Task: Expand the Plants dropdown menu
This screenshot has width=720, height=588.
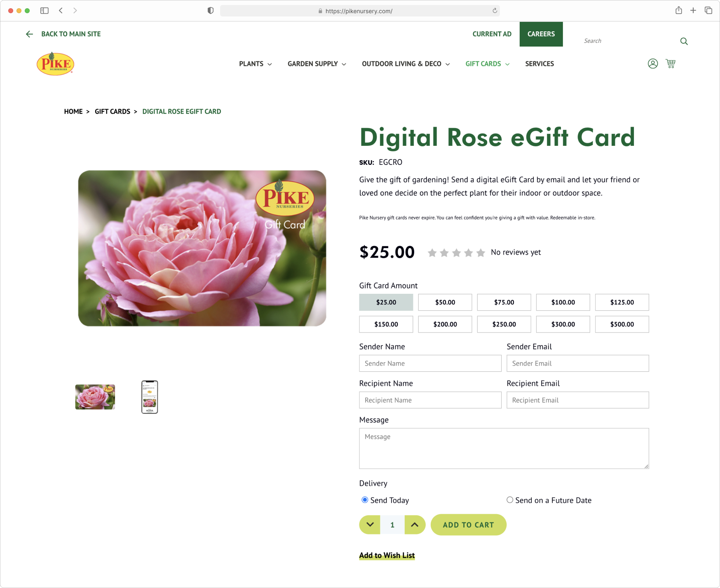Action: pos(256,64)
